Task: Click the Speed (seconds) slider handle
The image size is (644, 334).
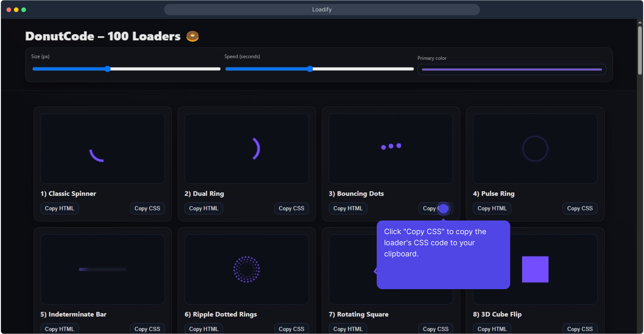Action: [310, 69]
